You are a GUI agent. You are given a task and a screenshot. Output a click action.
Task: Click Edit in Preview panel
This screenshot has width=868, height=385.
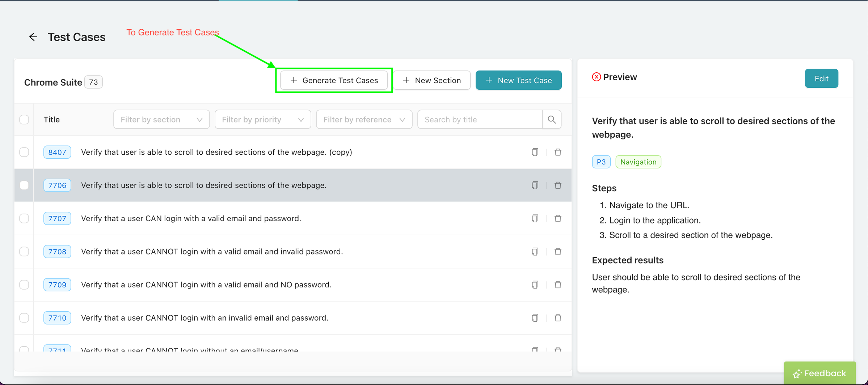(x=821, y=78)
